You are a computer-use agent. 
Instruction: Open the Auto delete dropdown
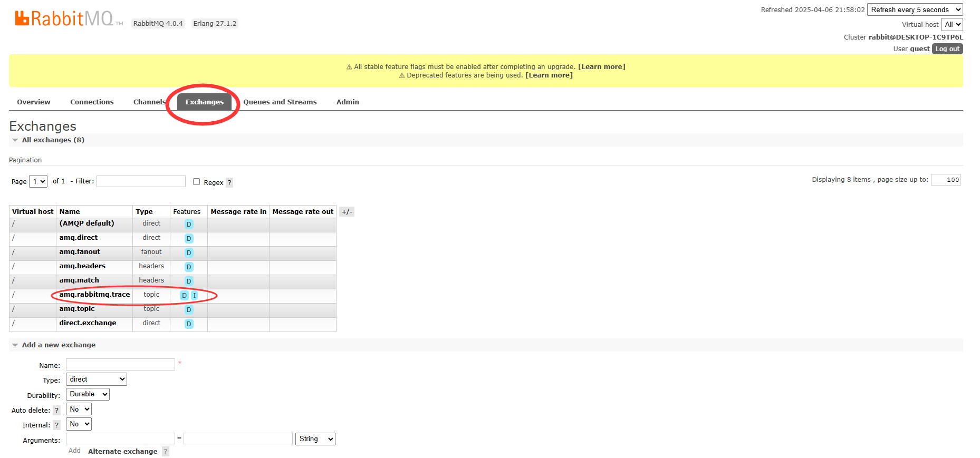(79, 409)
